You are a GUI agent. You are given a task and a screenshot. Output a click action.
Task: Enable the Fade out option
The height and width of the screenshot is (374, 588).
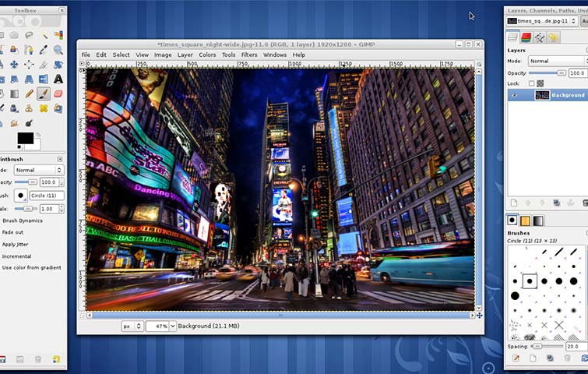(x=12, y=232)
